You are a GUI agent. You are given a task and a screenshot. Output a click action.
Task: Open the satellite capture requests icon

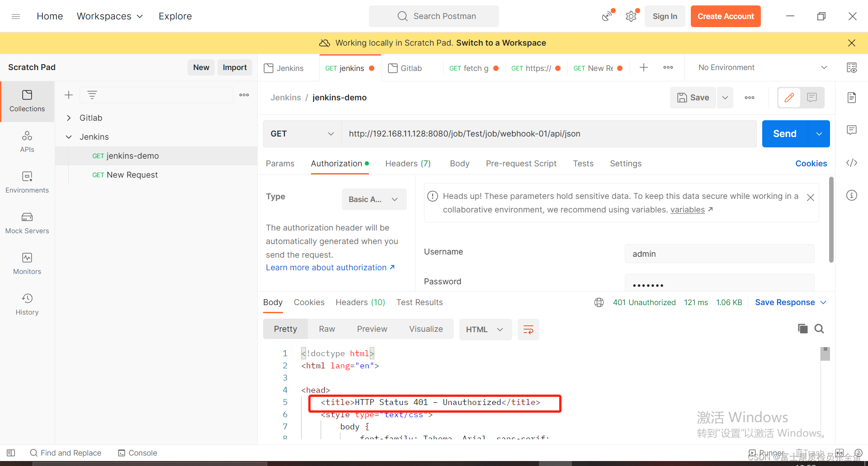[x=608, y=16]
